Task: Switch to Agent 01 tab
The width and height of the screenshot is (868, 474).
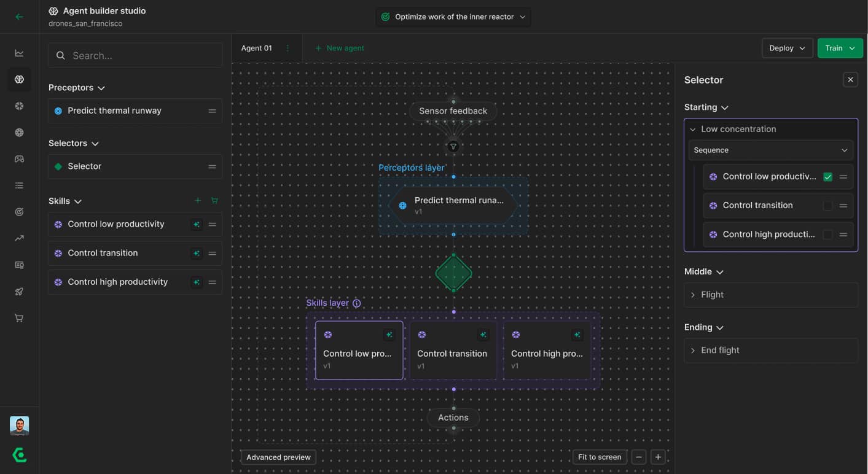Action: (x=257, y=48)
